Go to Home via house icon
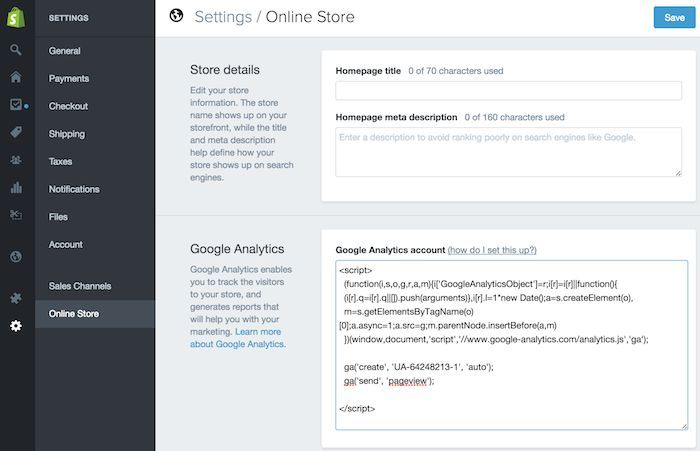Screen dimensions: 700x451 click(x=16, y=77)
